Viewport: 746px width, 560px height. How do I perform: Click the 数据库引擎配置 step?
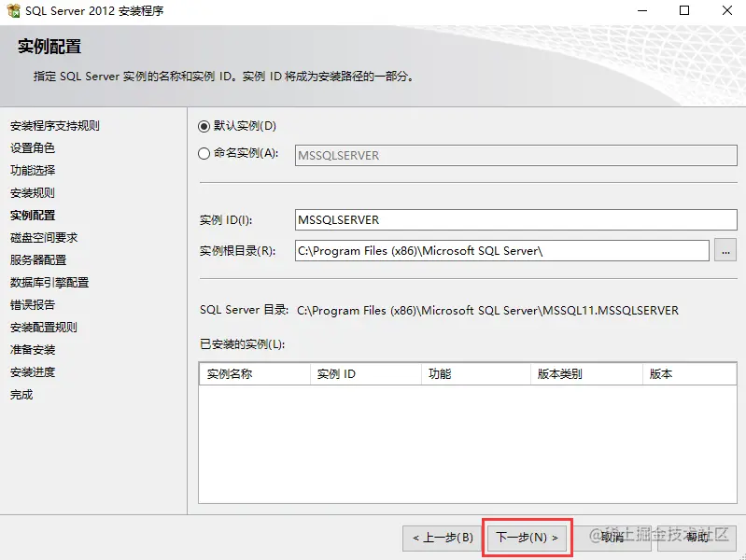(49, 282)
